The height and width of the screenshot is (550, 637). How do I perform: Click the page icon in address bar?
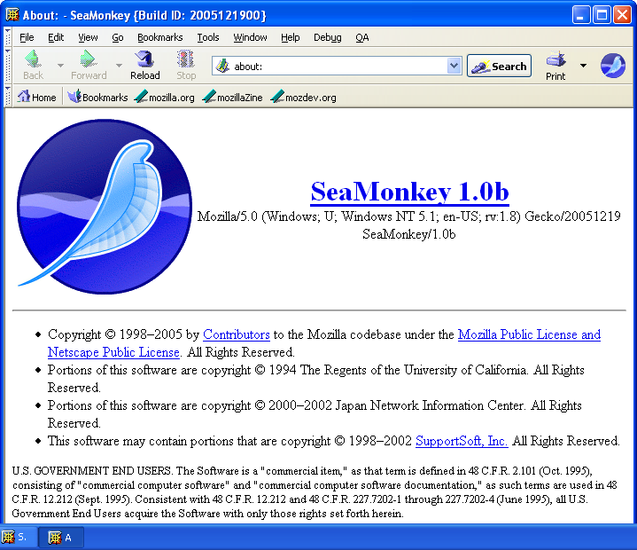pyautogui.click(x=222, y=66)
